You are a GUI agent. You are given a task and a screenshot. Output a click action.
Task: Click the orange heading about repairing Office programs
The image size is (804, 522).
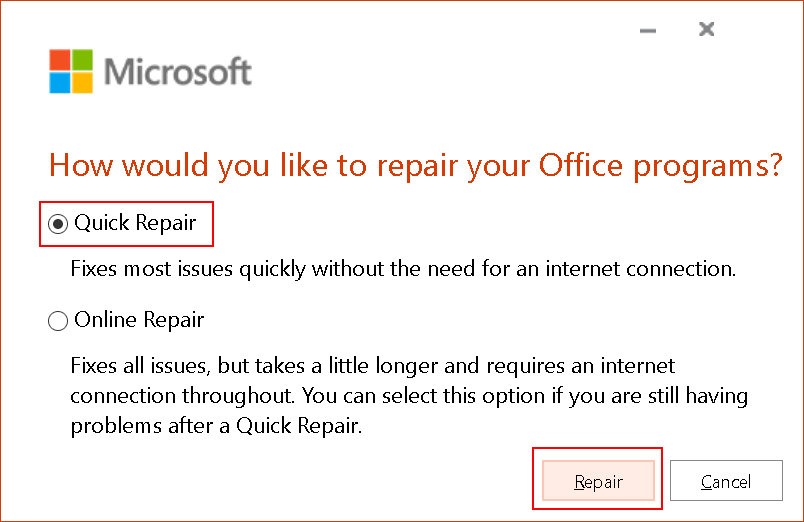click(x=416, y=166)
